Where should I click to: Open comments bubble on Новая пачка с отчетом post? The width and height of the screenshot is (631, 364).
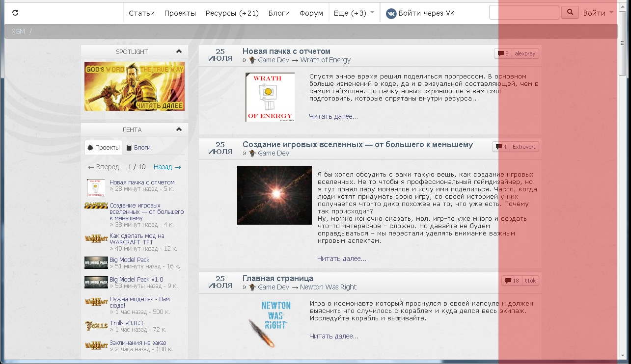pyautogui.click(x=503, y=53)
